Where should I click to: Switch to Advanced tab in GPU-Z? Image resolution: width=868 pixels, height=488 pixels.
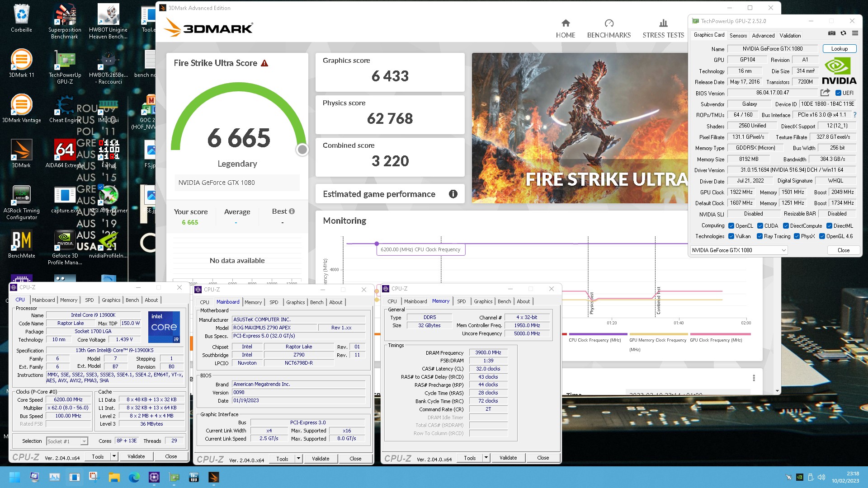pos(763,35)
